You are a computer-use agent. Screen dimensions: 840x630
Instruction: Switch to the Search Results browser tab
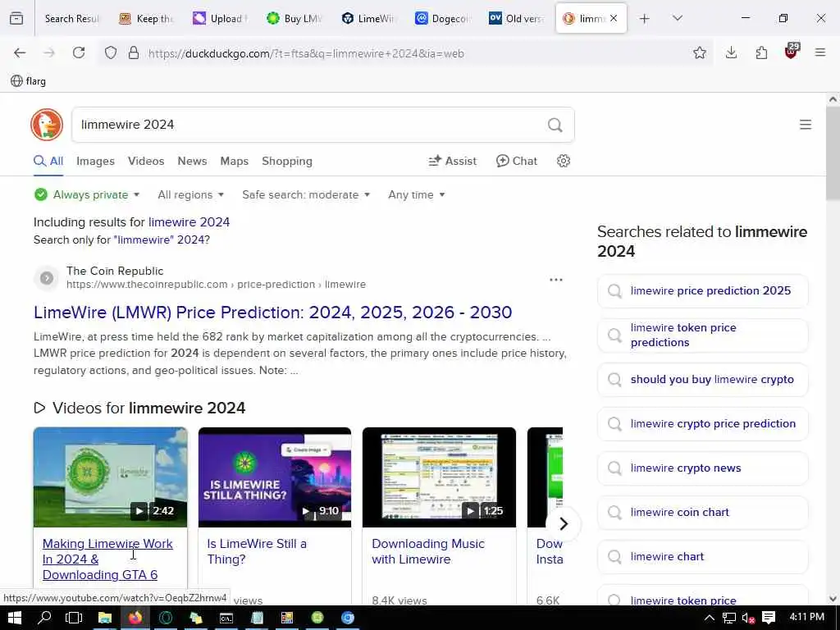pos(72,18)
